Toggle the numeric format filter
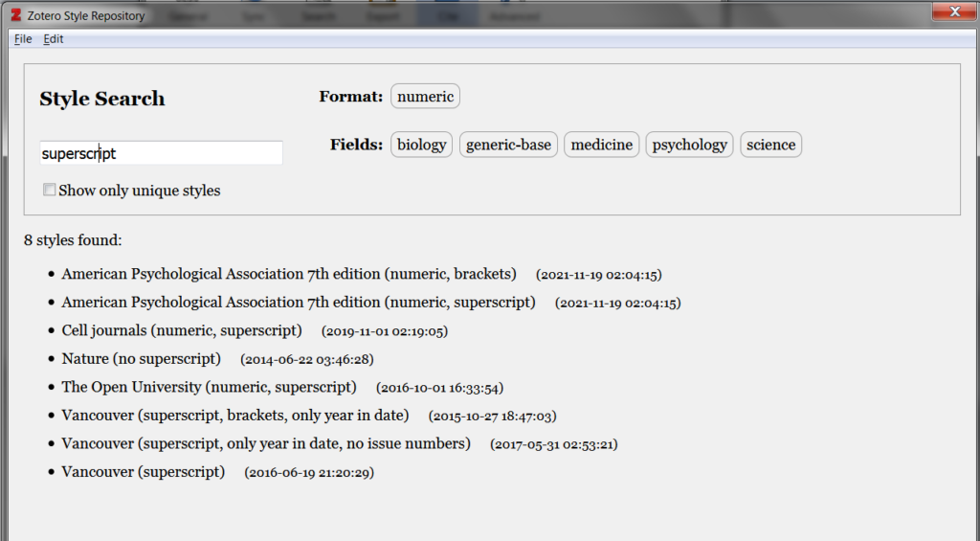This screenshot has height=541, width=980. pyautogui.click(x=425, y=96)
